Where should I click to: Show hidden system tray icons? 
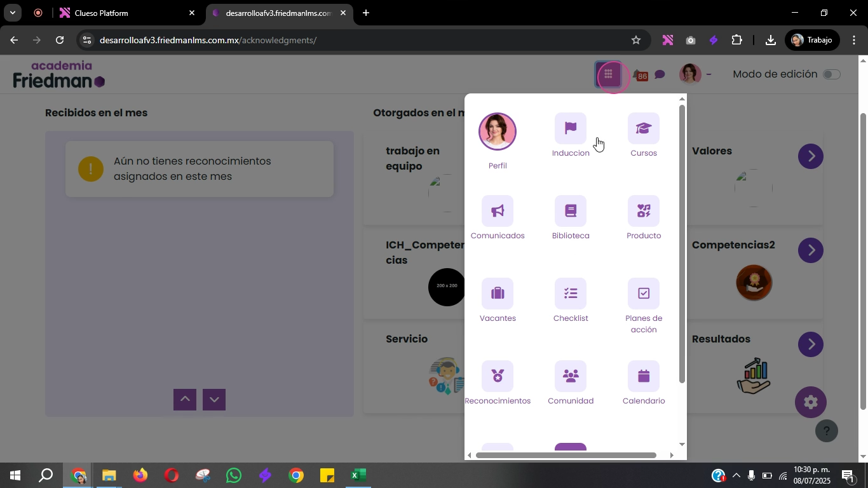coord(736,475)
